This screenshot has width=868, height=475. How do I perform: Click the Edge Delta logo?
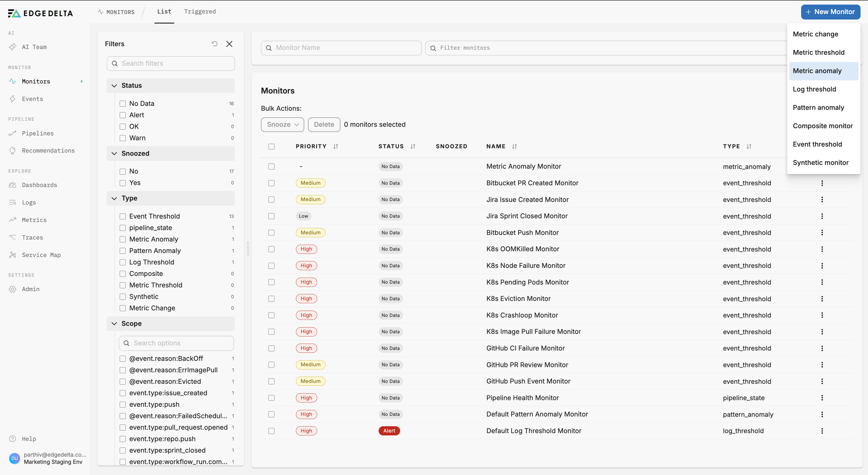(x=40, y=13)
